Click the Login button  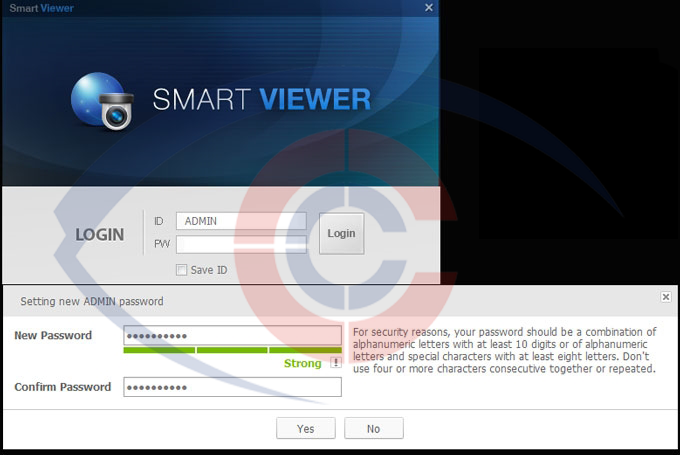pos(341,233)
